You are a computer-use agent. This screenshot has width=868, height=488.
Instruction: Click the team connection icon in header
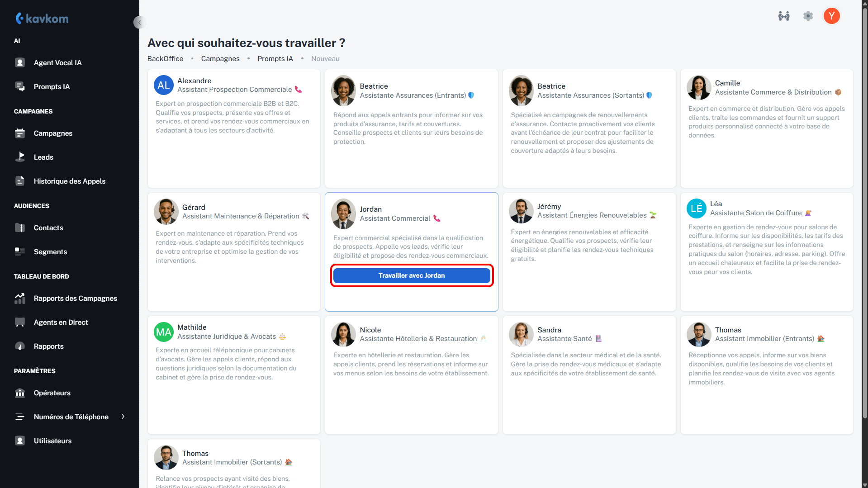pos(784,16)
